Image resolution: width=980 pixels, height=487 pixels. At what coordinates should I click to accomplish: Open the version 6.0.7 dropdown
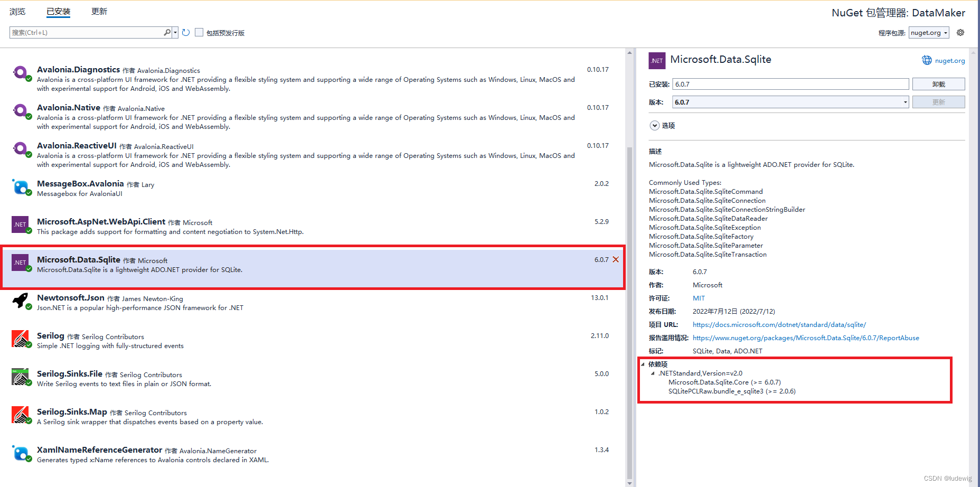[x=905, y=102]
